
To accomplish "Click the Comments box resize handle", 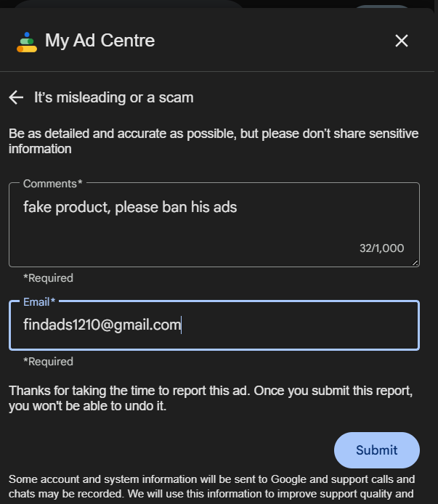I will (415, 263).
